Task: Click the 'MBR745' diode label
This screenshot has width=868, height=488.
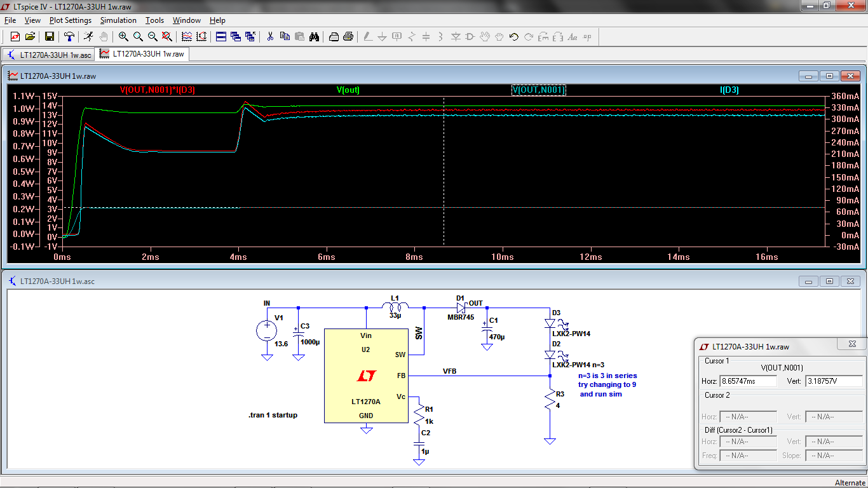Action: [461, 317]
